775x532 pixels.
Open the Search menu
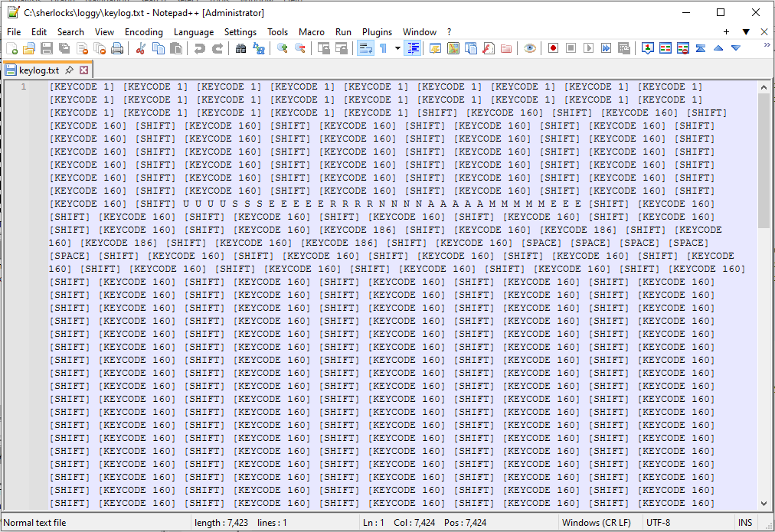pyautogui.click(x=70, y=32)
